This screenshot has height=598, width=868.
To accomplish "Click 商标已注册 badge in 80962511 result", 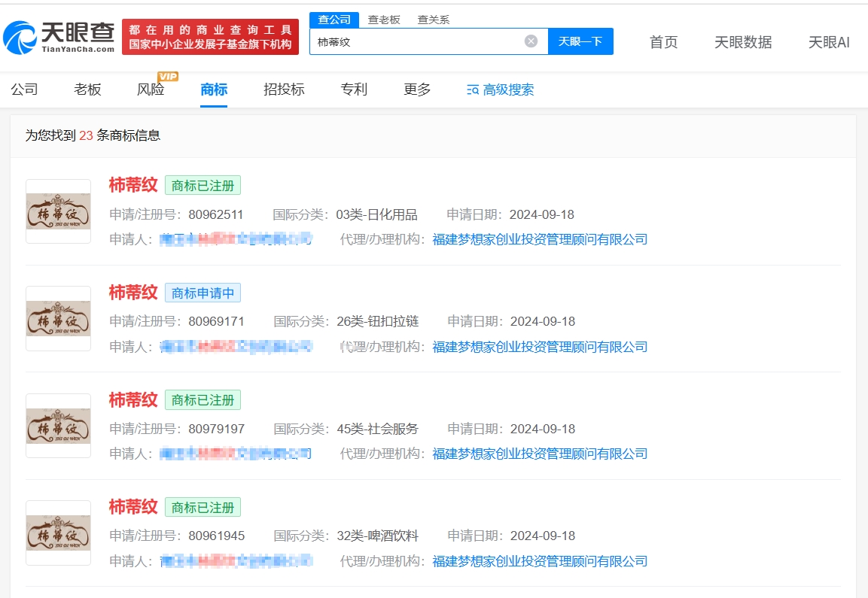I will point(203,185).
